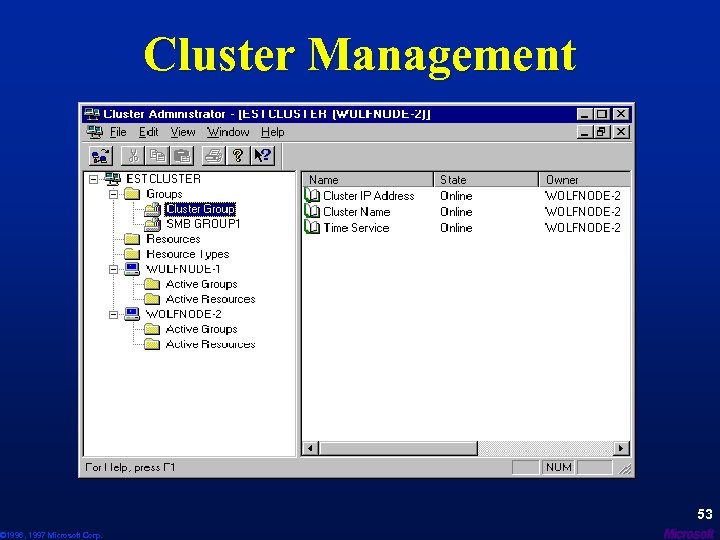Click folder icon of Active Groups under WOLFNODE-2
Viewport: 720px width, 540px height.
tap(152, 329)
